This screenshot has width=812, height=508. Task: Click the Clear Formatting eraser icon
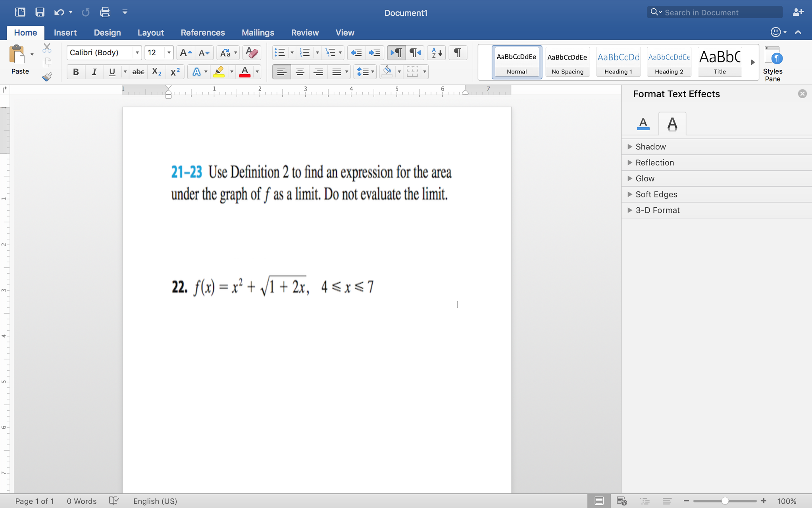[x=252, y=52]
